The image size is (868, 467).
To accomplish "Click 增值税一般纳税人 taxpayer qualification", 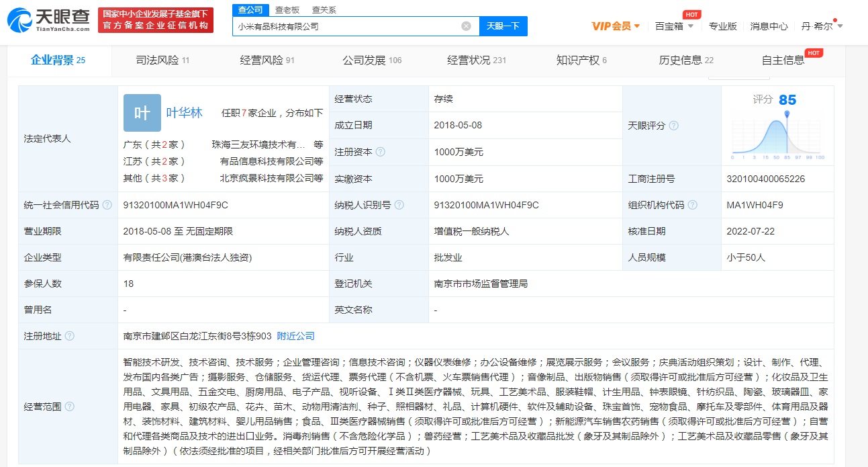I will point(471,231).
